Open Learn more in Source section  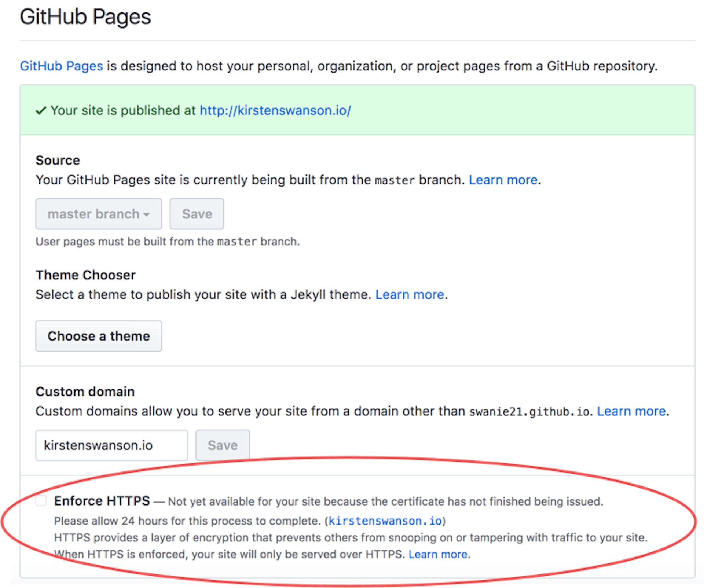pos(503,180)
